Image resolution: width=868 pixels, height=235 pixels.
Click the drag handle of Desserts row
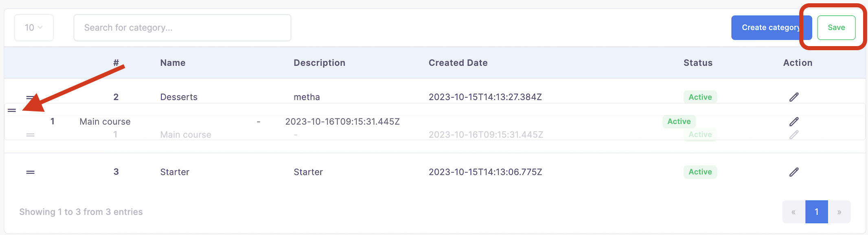point(31,98)
